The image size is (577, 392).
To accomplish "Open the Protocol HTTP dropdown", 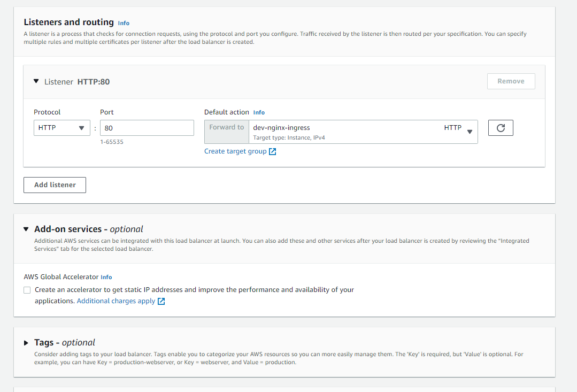I will pos(61,128).
